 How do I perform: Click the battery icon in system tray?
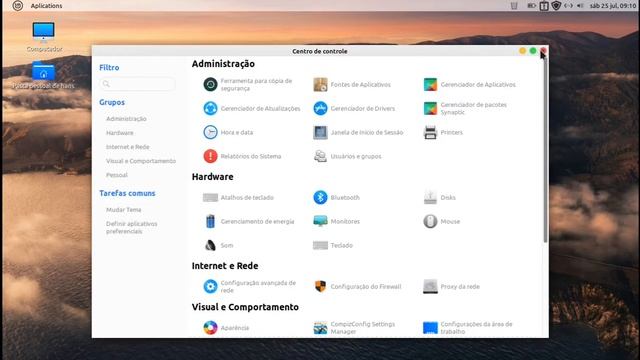tap(531, 6)
